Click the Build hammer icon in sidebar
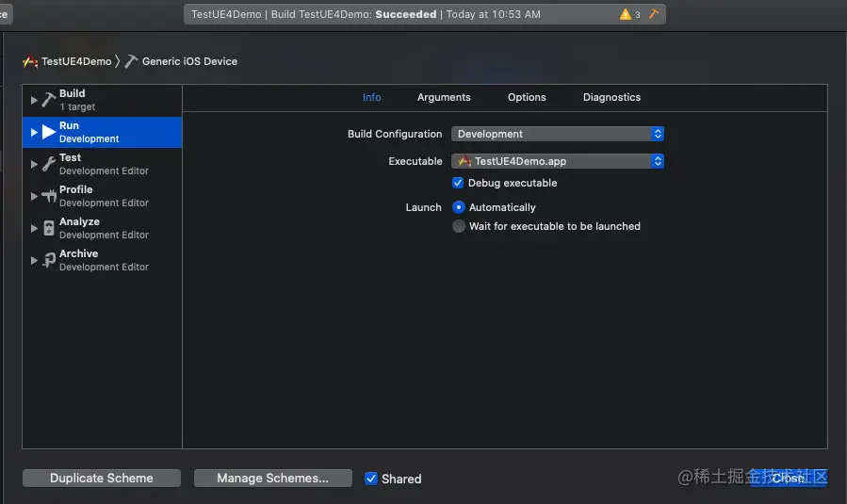Screen dimensions: 847x504 [49, 100]
